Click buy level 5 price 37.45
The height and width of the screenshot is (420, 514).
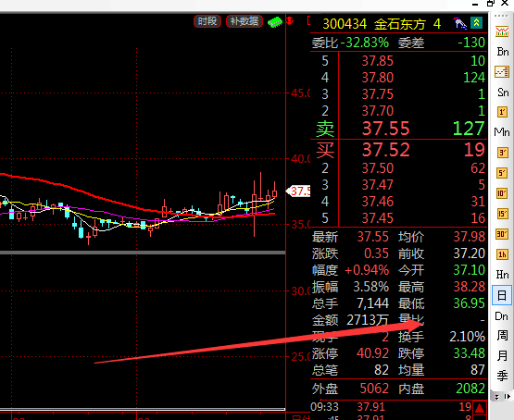(377, 218)
